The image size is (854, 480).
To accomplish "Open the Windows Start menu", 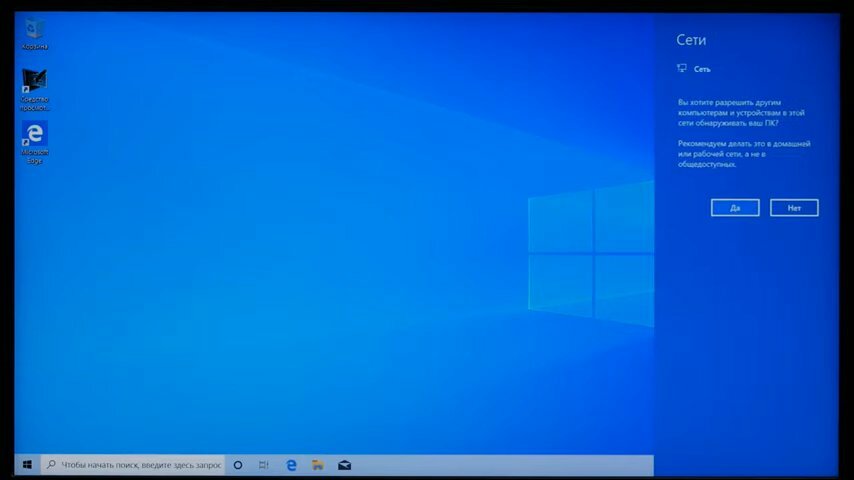I will 27,465.
